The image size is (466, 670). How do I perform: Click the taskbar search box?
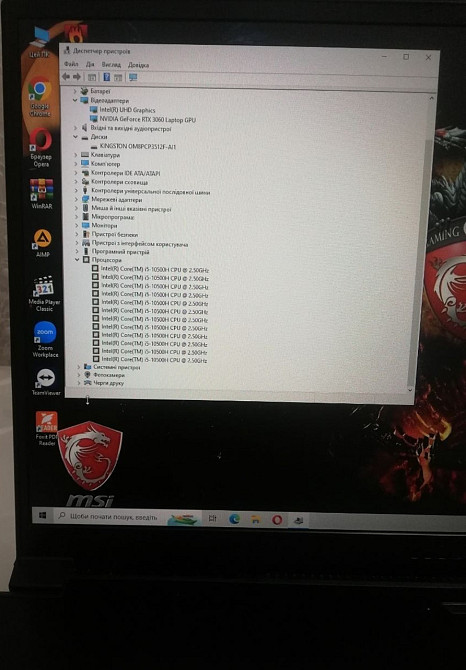[x=128, y=517]
